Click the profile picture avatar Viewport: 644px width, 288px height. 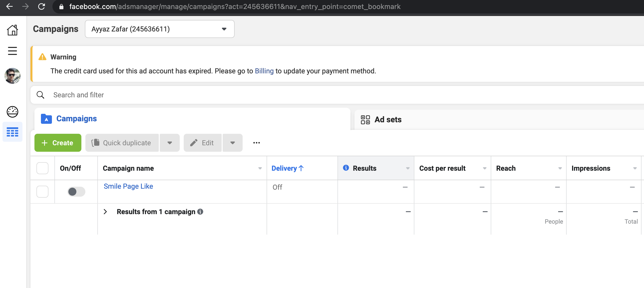[12, 76]
